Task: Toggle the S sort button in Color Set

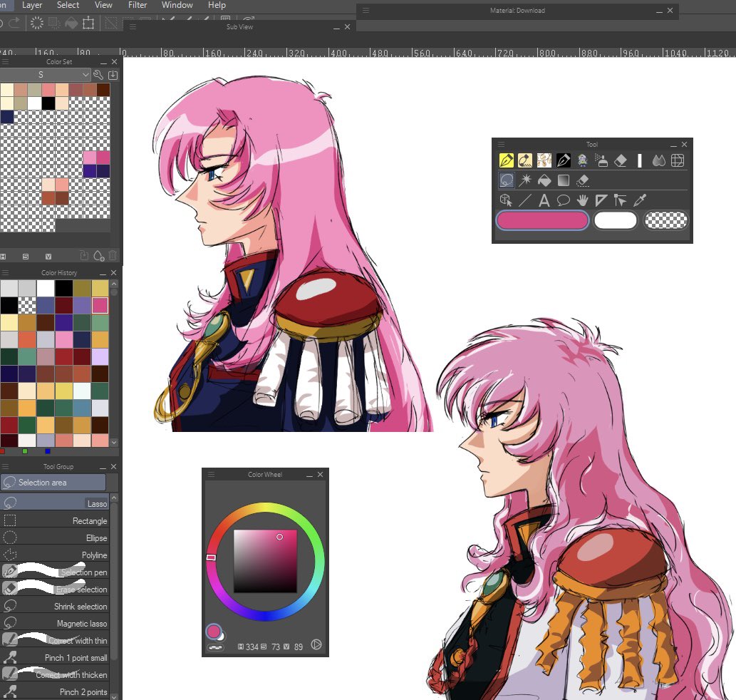Action: click(x=26, y=257)
